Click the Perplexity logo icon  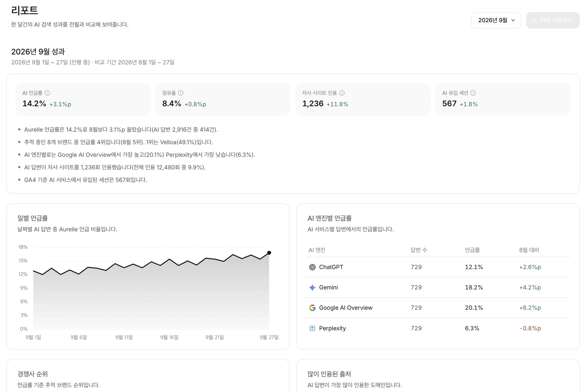[x=312, y=328]
